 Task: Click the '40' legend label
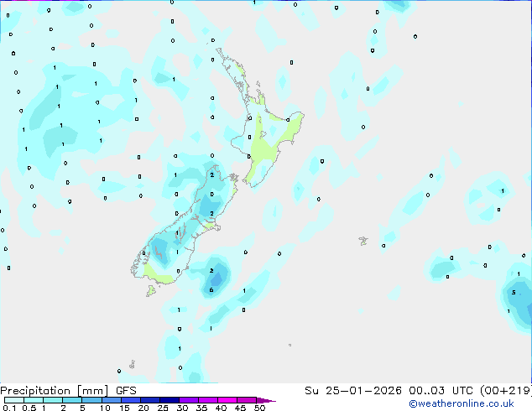point(221,408)
